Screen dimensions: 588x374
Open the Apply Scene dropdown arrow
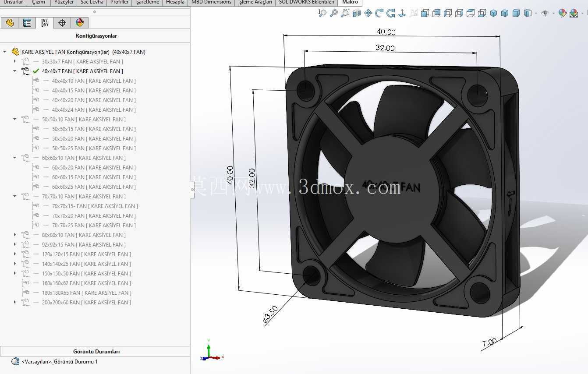click(582, 14)
